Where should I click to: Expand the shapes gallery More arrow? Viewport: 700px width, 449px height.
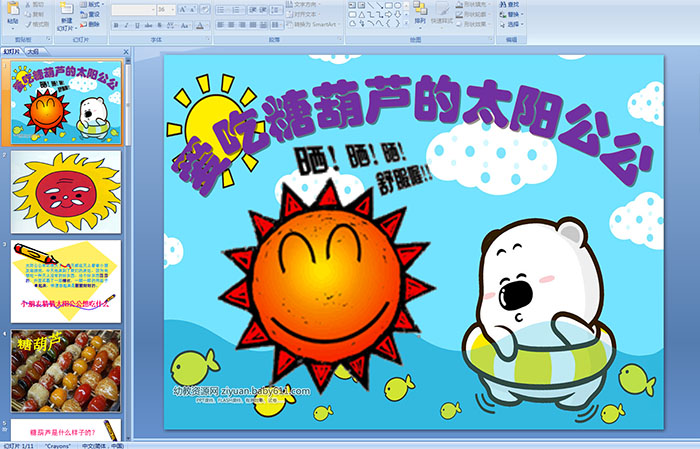[406, 23]
